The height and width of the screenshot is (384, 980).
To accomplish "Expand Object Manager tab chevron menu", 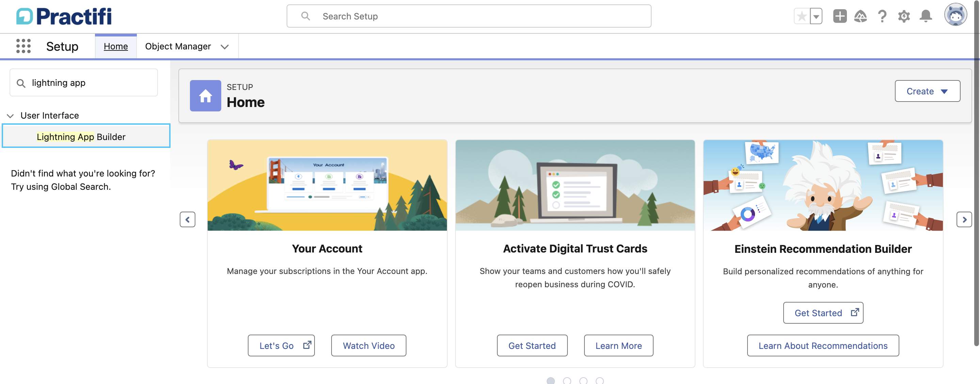I will tap(225, 46).
